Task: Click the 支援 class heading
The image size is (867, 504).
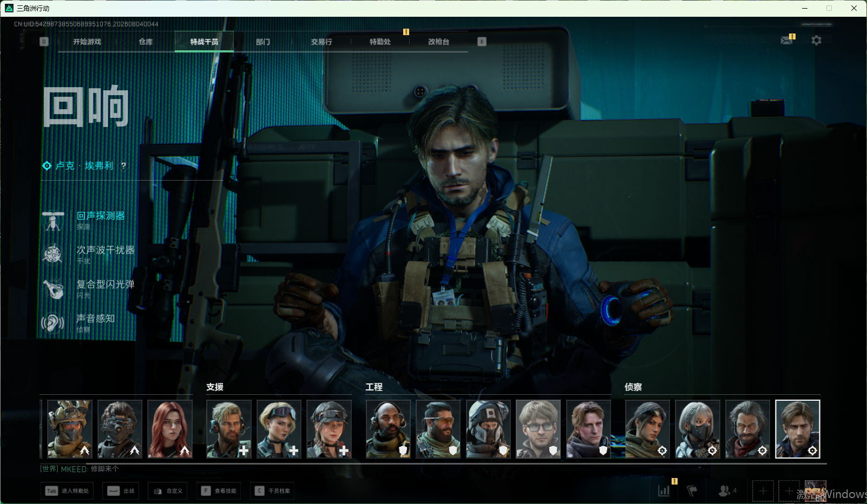Action: pyautogui.click(x=215, y=387)
